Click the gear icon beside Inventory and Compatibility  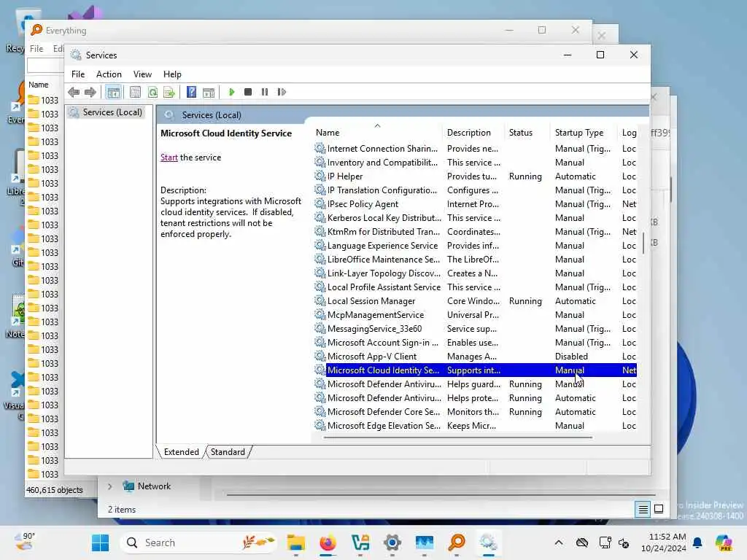[x=320, y=163]
